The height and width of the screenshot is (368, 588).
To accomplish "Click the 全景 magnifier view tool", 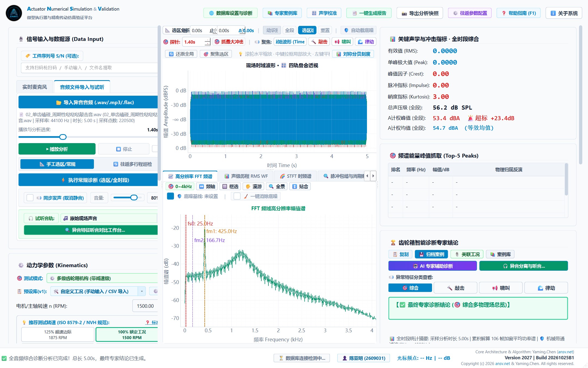I will tap(277, 186).
